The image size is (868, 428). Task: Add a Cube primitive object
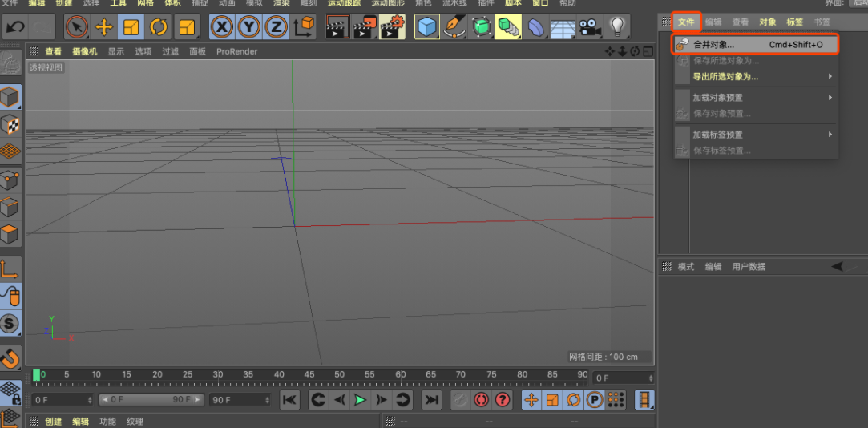click(x=427, y=26)
